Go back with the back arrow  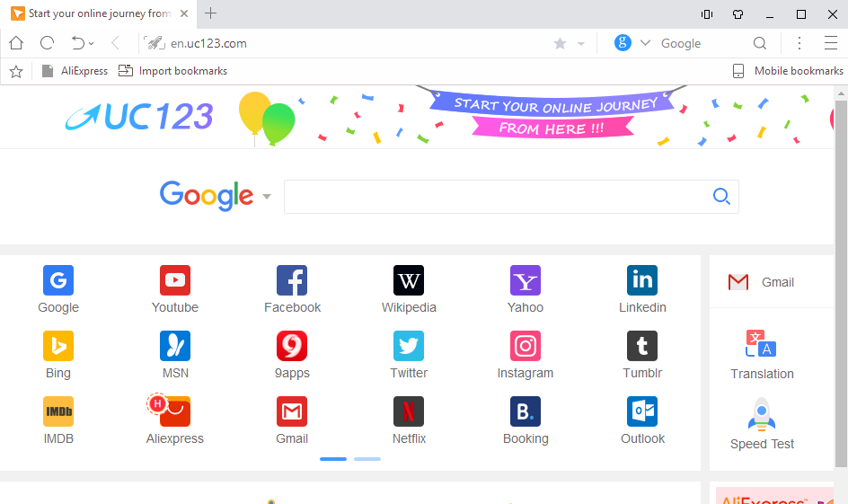[x=115, y=43]
